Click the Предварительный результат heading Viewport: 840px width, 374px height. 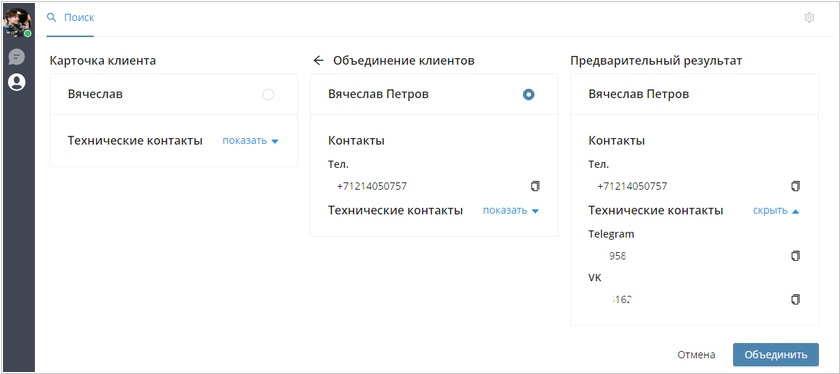[x=656, y=61]
